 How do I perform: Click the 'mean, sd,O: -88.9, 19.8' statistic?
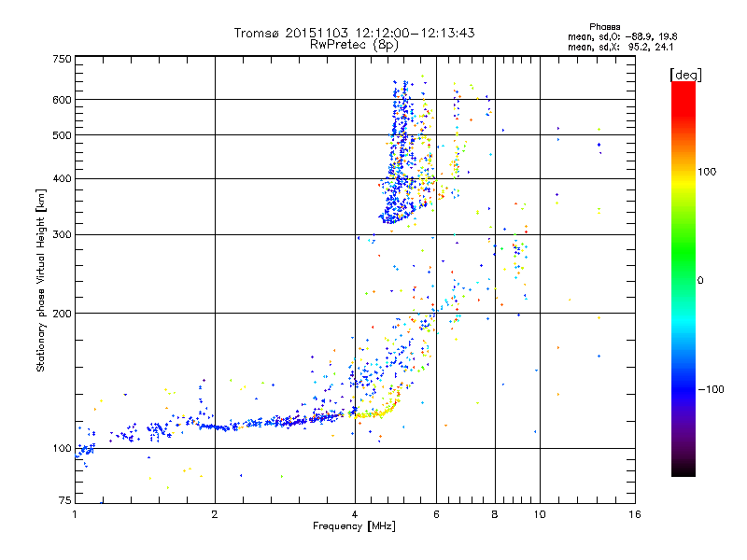pos(622,36)
